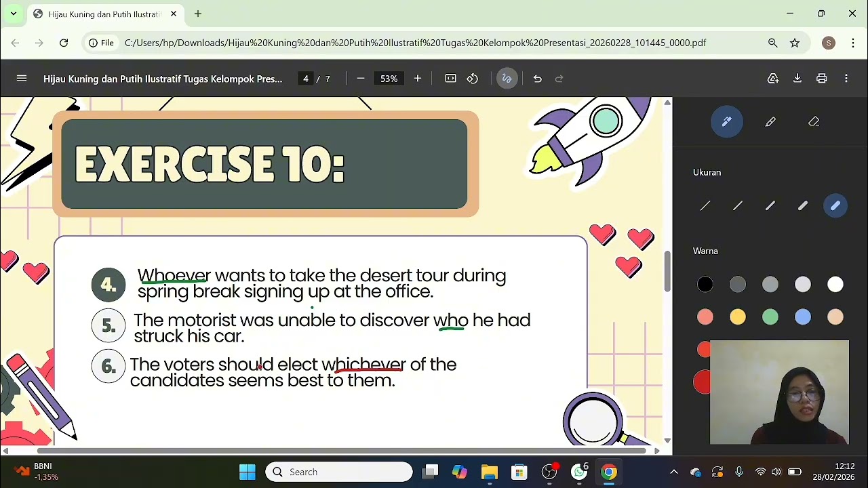Choose the fourth brush size
This screenshot has width=868, height=488.
803,206
